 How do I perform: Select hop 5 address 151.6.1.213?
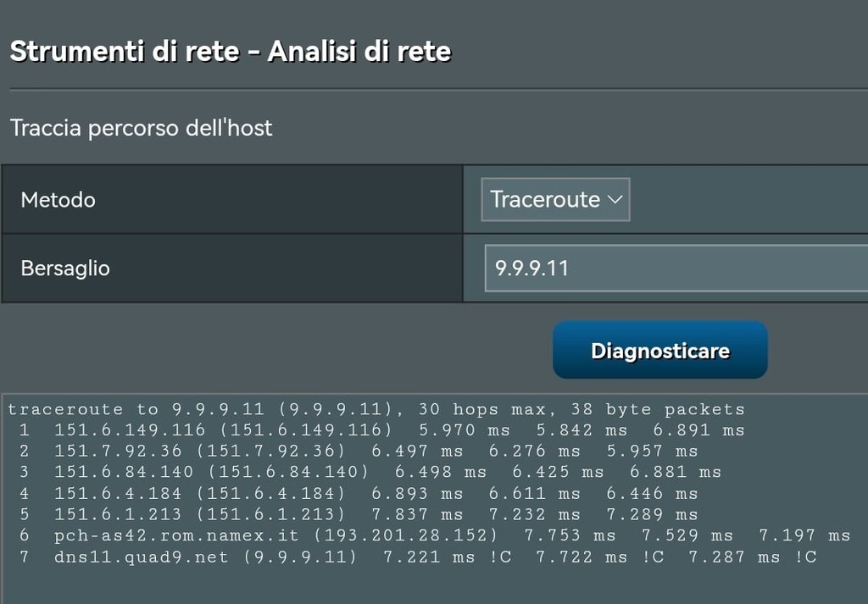(118, 514)
